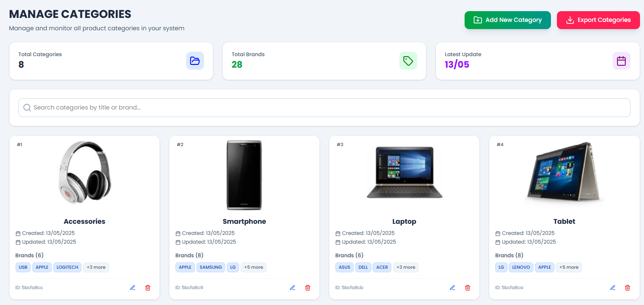This screenshot has width=644, height=305.
Task: Click the USB brand tag in Accessories
Action: pyautogui.click(x=23, y=267)
